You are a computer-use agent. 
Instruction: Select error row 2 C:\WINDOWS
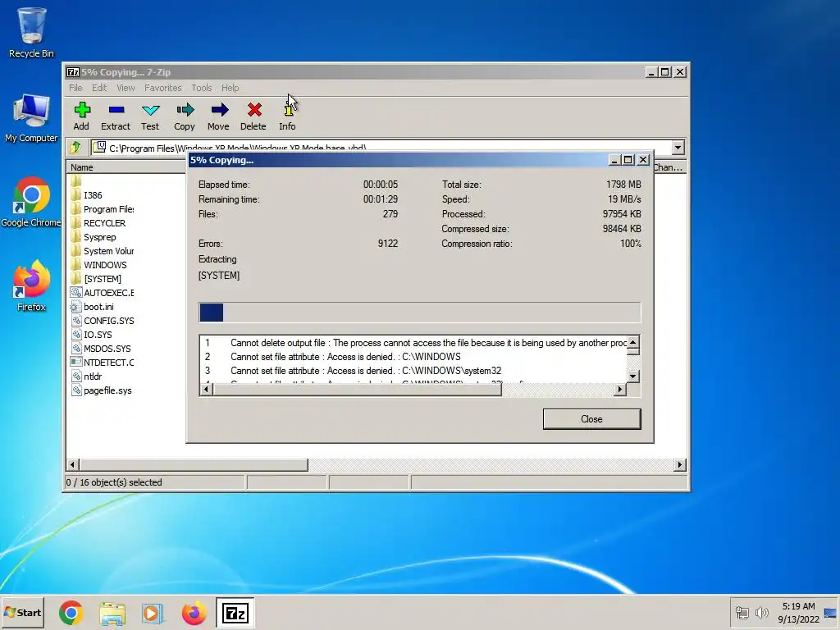point(413,357)
